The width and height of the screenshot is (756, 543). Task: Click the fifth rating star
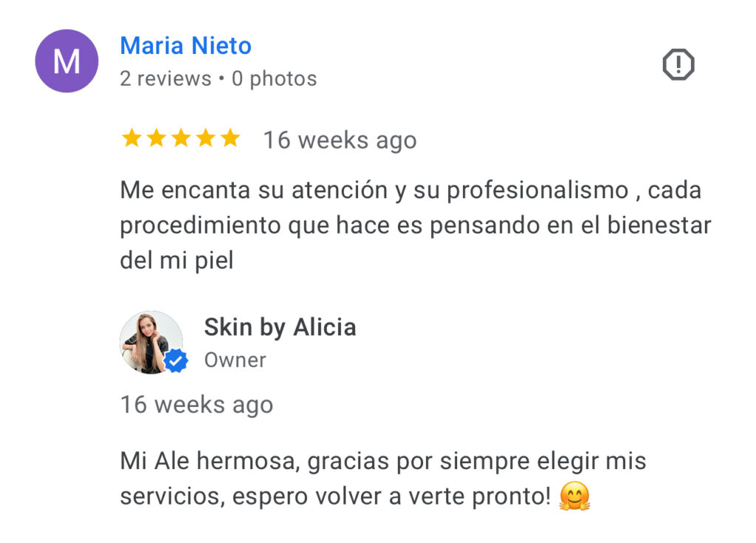pyautogui.click(x=230, y=138)
